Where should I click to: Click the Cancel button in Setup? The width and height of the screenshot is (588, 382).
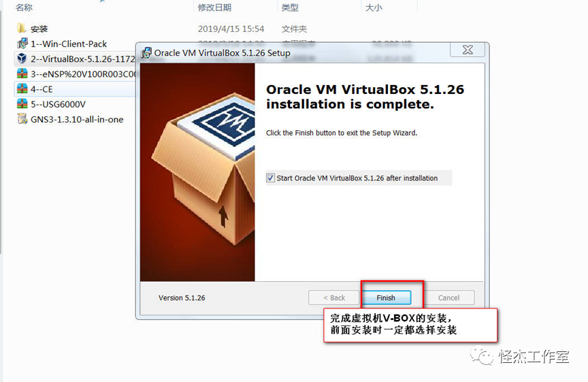click(x=448, y=298)
